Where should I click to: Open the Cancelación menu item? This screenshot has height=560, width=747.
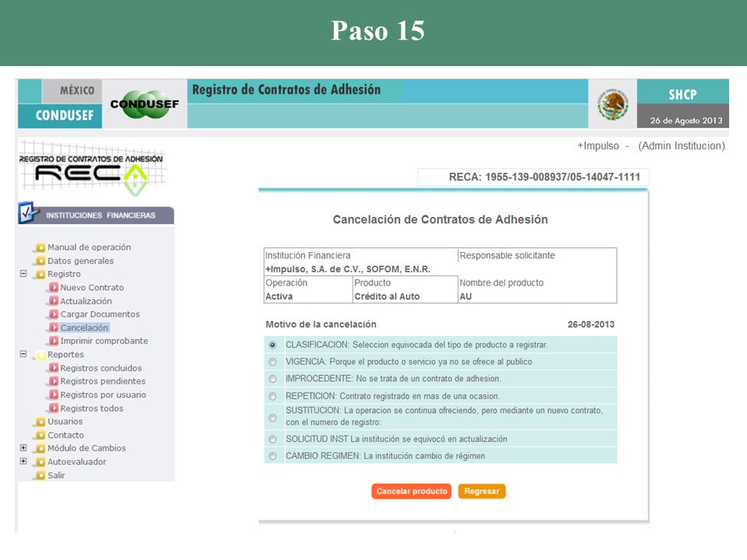point(84,327)
